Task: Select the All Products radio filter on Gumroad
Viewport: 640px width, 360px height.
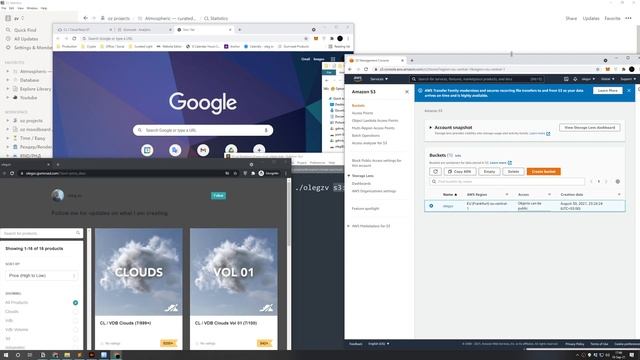Action: (x=76, y=302)
